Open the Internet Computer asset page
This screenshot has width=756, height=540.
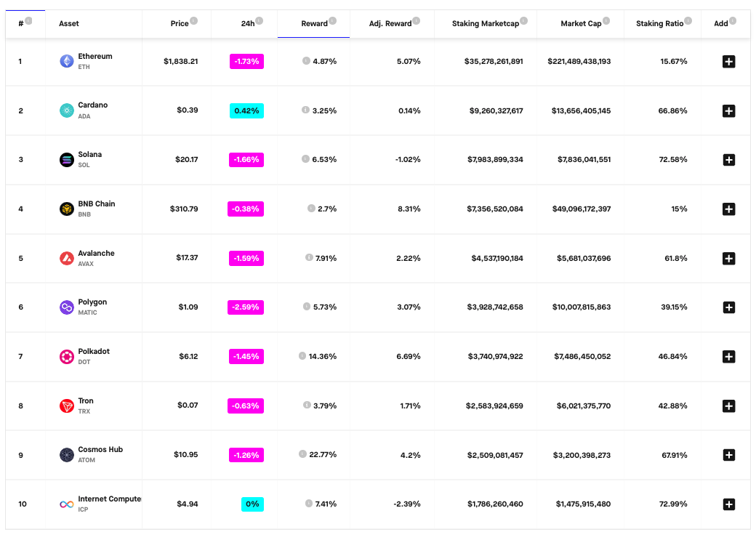110,499
